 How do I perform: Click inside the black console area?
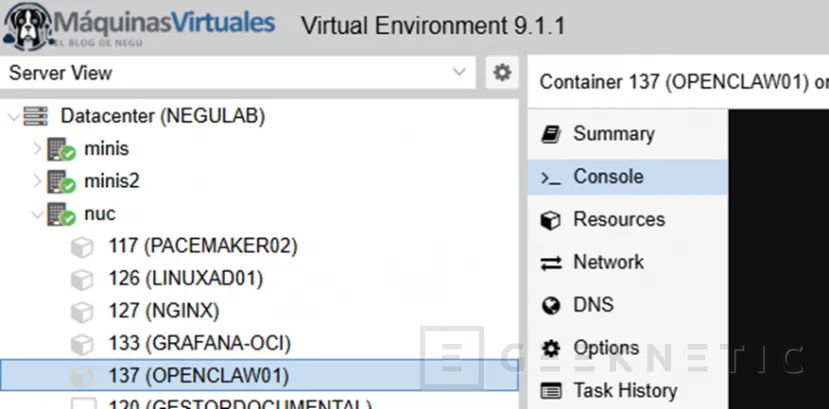tap(778, 259)
